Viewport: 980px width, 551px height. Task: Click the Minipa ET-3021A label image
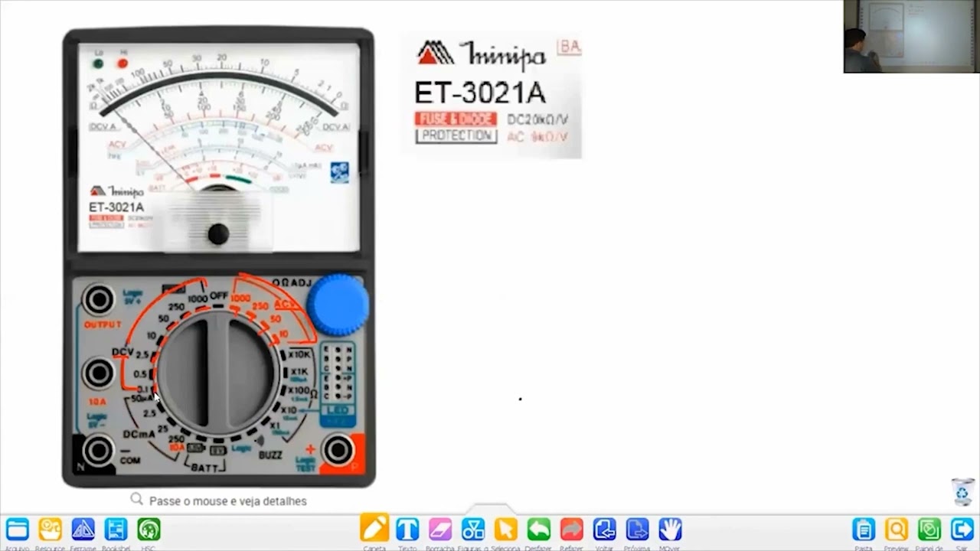[x=492, y=94]
